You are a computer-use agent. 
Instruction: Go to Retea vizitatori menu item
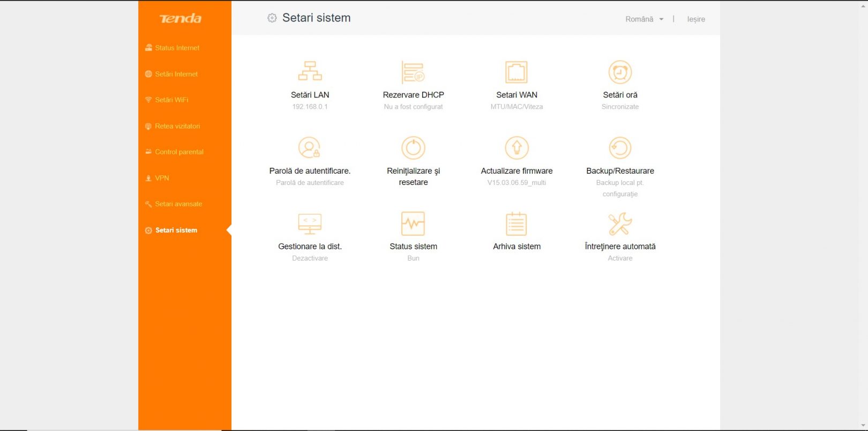point(177,126)
